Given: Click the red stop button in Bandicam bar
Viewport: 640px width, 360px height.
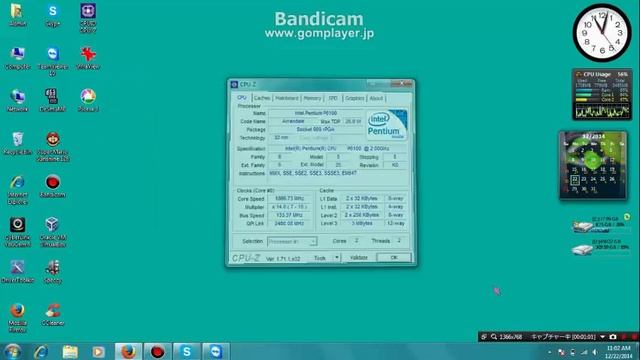Looking at the screenshot, I should coord(634,337).
